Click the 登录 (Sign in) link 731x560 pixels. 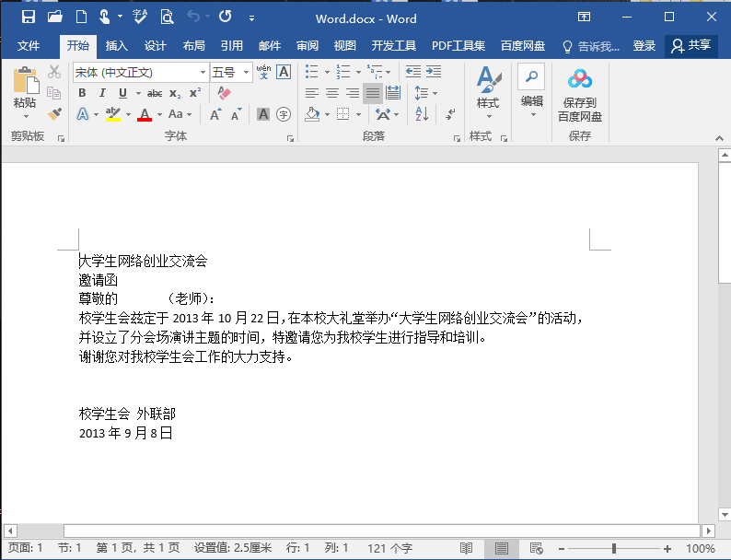click(644, 46)
